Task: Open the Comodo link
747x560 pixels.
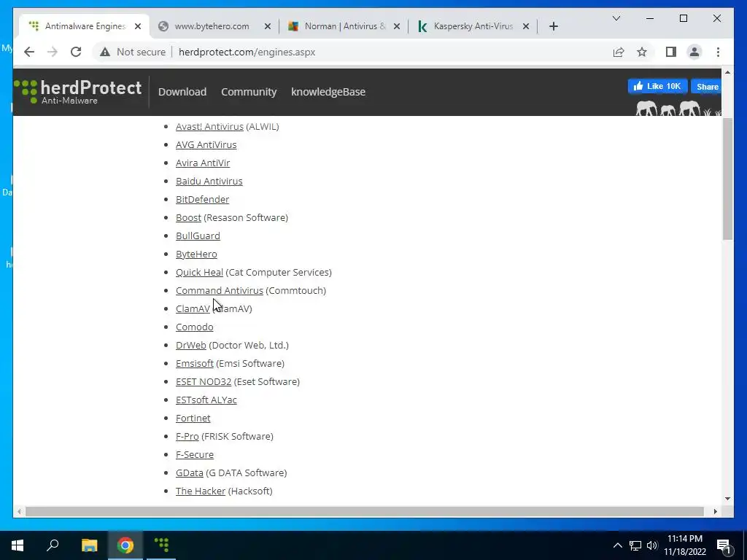Action: point(194,327)
